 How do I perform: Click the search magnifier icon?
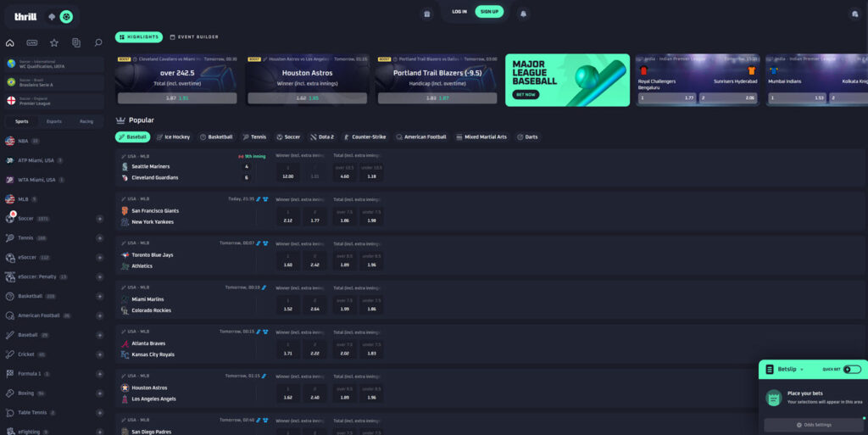tap(98, 42)
